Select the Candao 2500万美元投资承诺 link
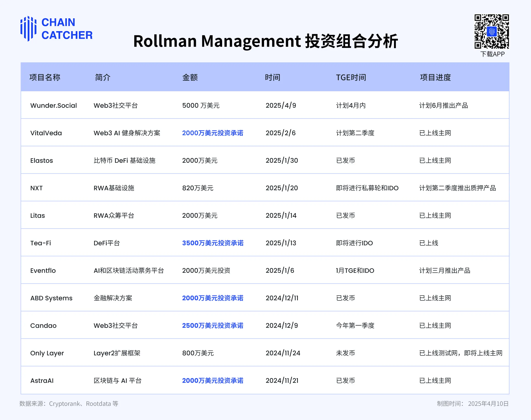The height and width of the screenshot is (420, 531). point(212,326)
